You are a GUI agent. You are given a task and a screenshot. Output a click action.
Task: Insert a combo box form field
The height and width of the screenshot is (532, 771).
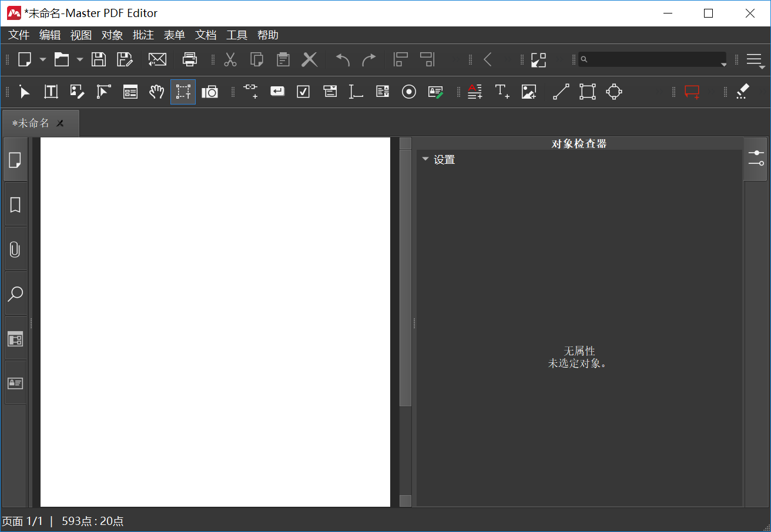330,92
